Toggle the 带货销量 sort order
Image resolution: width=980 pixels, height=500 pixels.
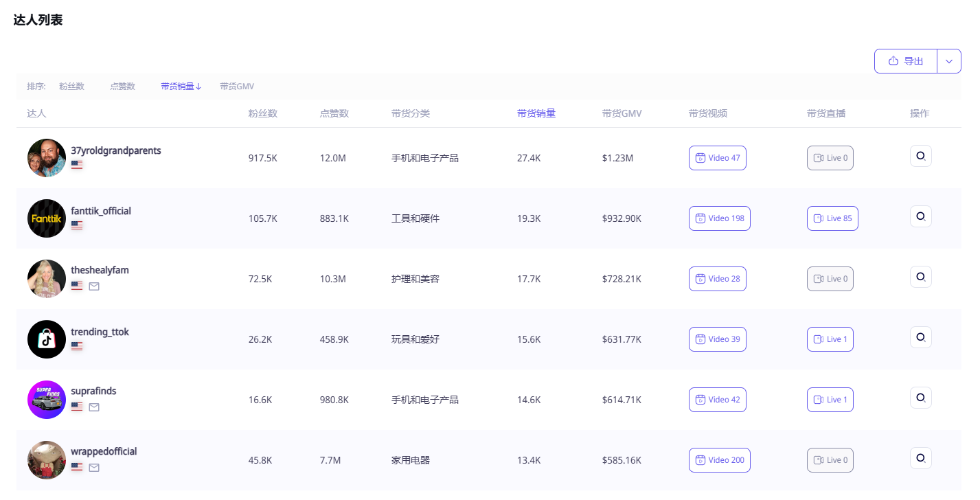pos(181,87)
